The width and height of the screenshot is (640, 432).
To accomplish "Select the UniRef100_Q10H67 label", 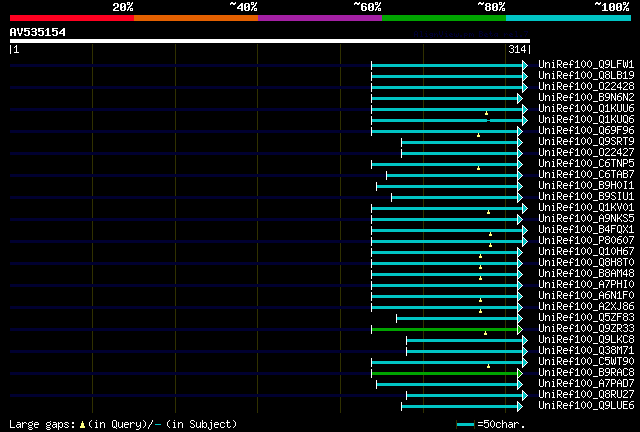I will [586, 252].
